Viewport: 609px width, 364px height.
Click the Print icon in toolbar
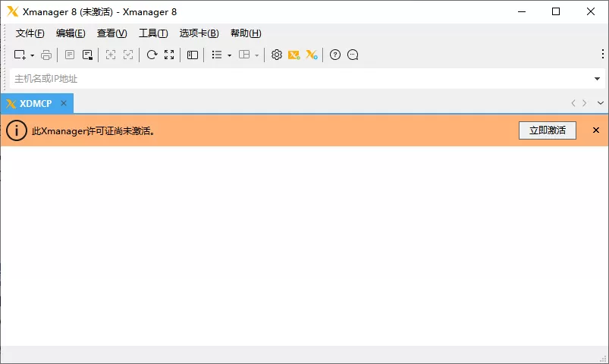(x=46, y=55)
